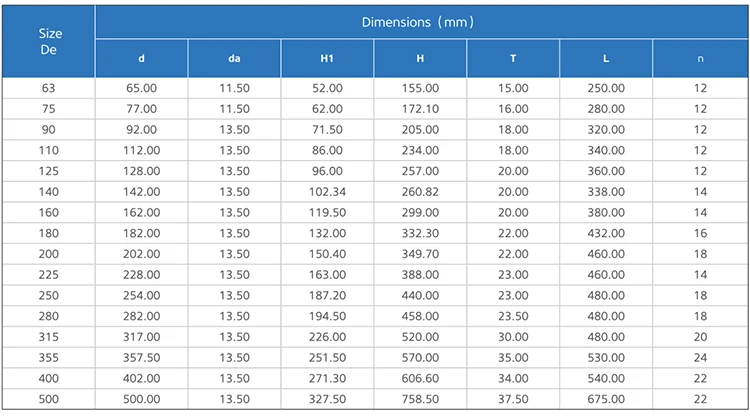Click the H1 column header

(327, 58)
